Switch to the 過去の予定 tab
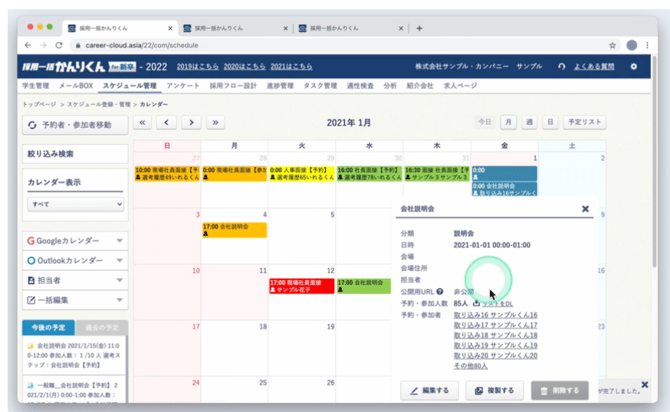 tap(101, 328)
